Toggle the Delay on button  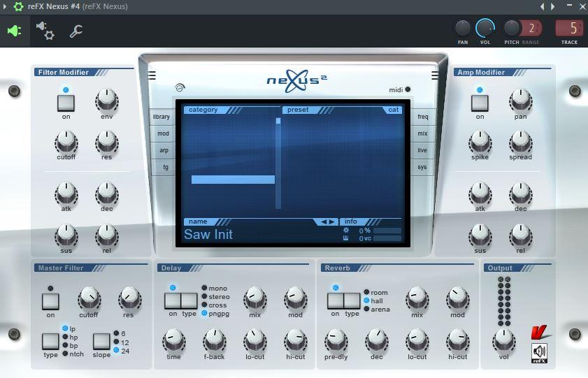point(173,301)
